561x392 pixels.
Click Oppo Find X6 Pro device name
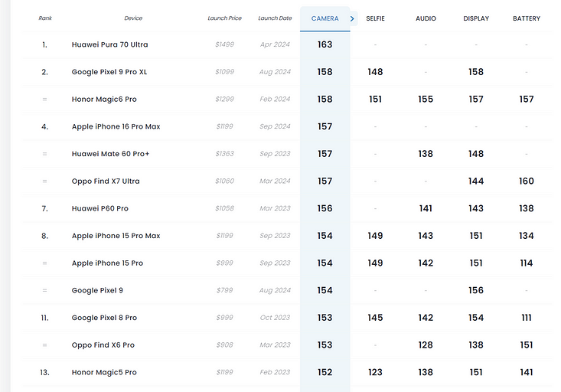(103, 345)
